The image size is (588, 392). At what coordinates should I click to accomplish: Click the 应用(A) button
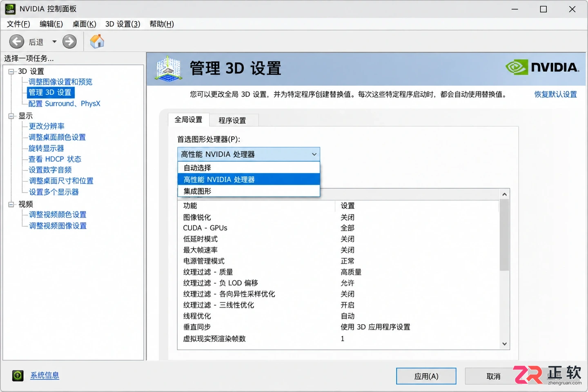coord(426,376)
